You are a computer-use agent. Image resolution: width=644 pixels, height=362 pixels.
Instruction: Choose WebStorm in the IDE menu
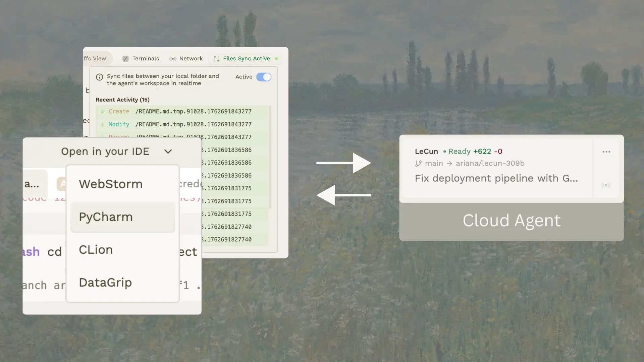[111, 184]
